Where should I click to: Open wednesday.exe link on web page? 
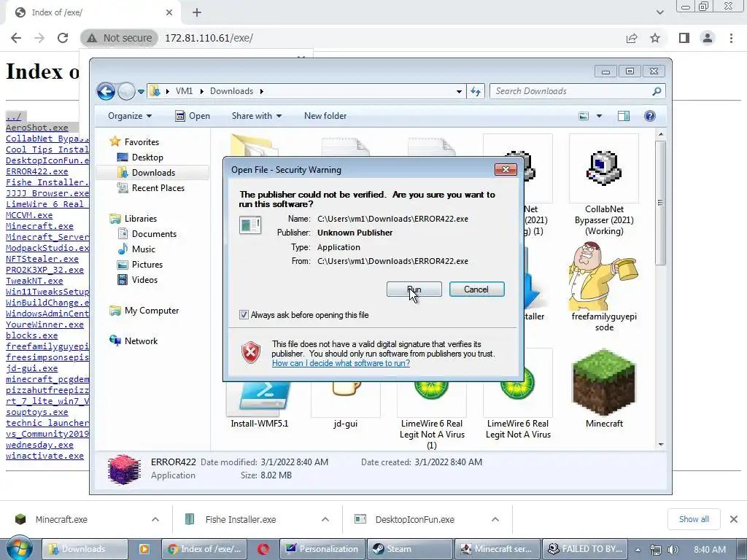click(x=39, y=445)
